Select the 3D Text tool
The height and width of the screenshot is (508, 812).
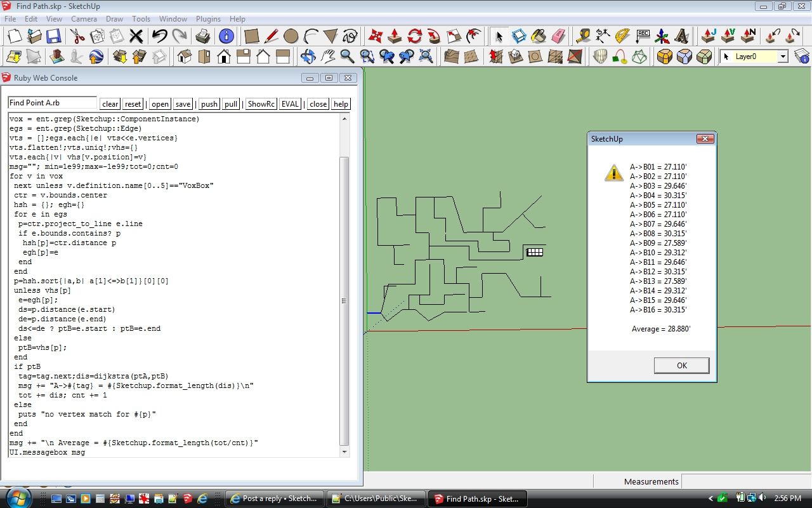click(682, 36)
